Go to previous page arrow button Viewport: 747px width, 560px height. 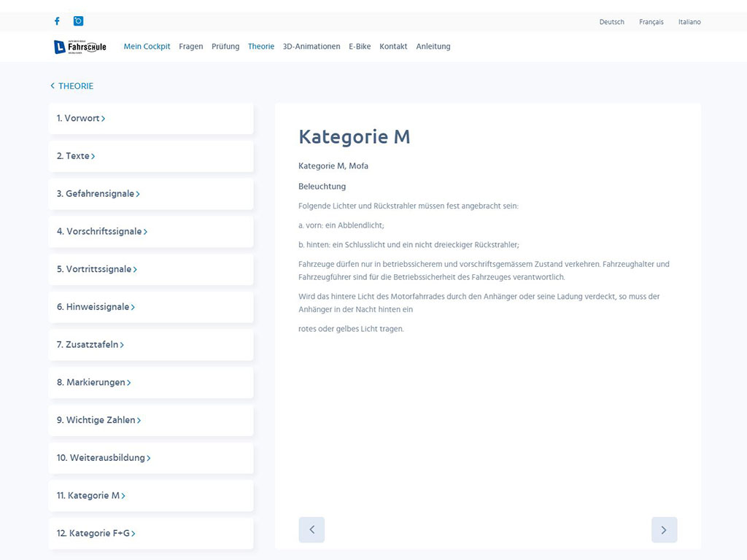311,530
